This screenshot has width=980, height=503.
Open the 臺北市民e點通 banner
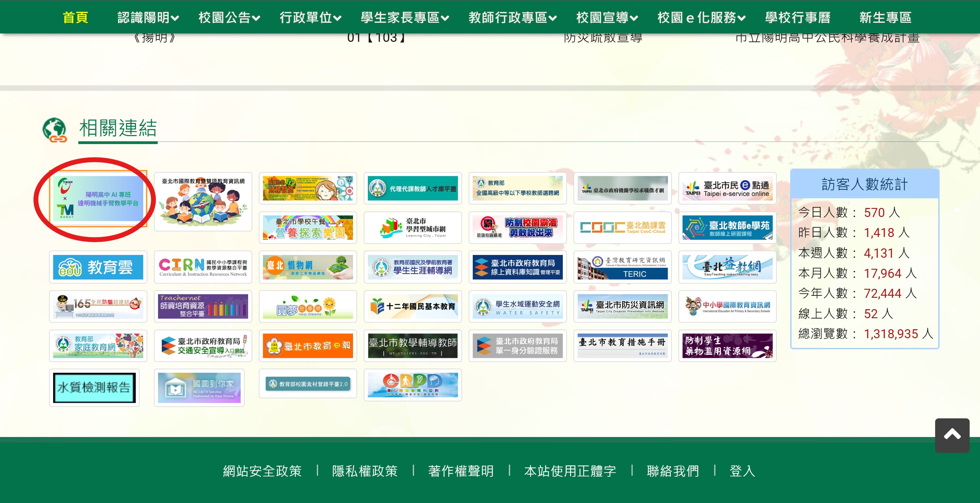coord(727,189)
